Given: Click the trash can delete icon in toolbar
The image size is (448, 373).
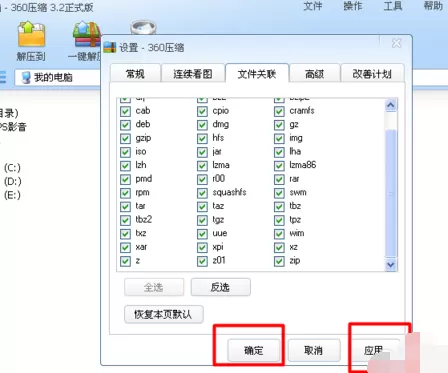Looking at the screenshot, I should click(x=143, y=27).
